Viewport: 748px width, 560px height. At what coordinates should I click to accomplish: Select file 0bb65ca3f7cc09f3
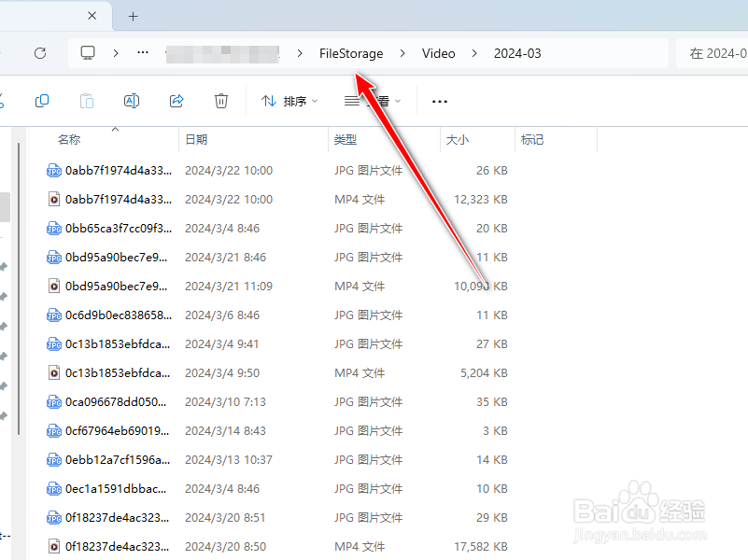276,229
